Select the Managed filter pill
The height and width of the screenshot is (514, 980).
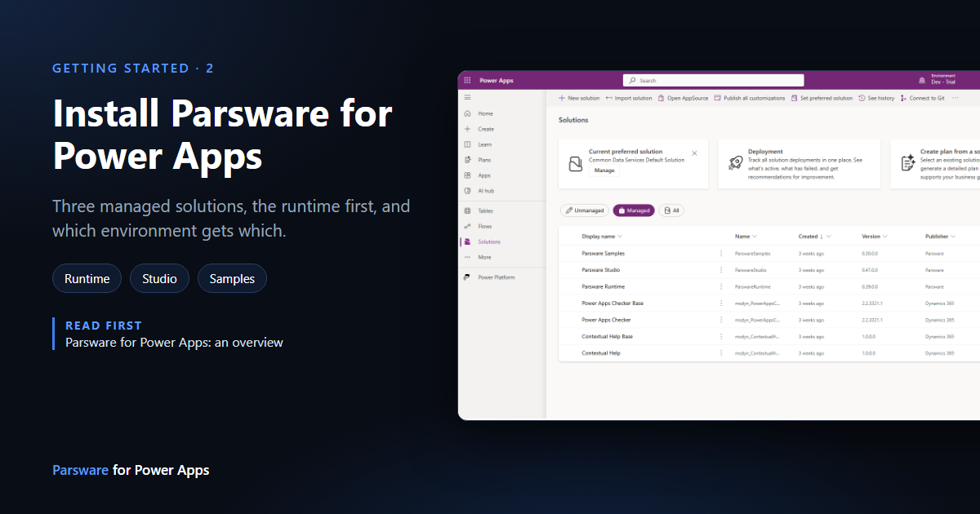634,210
